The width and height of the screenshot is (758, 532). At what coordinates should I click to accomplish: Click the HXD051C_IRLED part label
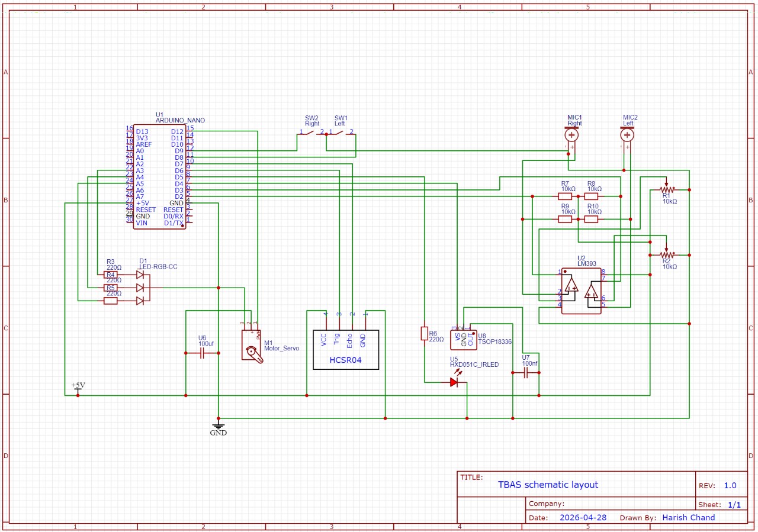[x=474, y=365]
